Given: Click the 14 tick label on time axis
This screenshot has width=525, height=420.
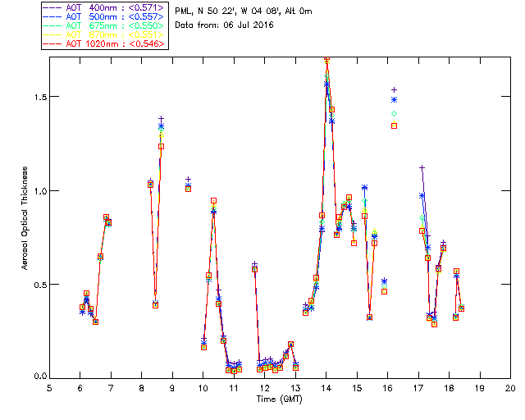Looking at the screenshot, I should tap(326, 387).
